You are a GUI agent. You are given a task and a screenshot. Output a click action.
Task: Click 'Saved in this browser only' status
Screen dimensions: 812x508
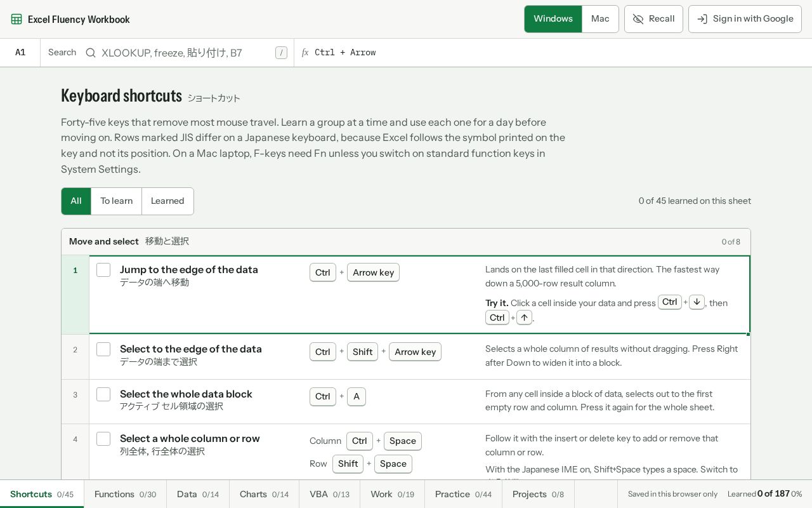pyautogui.click(x=672, y=494)
